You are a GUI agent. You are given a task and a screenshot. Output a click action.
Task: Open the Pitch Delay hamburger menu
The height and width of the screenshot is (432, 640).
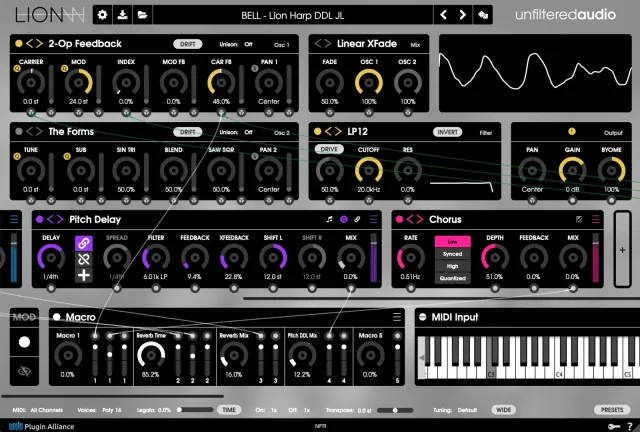coord(373,220)
